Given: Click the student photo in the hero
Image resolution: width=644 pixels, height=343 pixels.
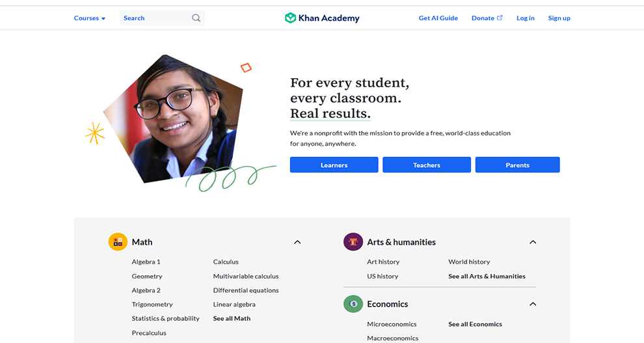Looking at the screenshot, I should pos(174,119).
